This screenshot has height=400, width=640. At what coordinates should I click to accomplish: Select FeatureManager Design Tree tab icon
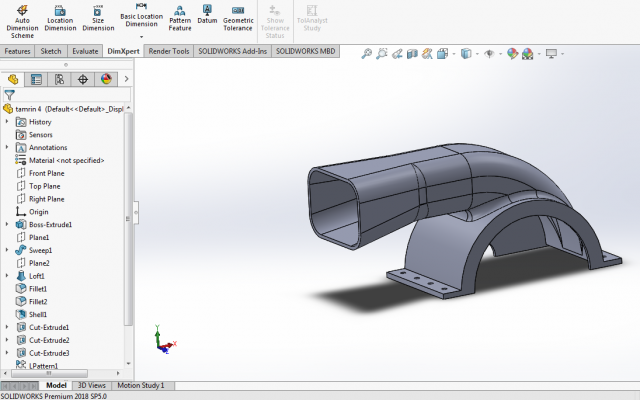13,79
